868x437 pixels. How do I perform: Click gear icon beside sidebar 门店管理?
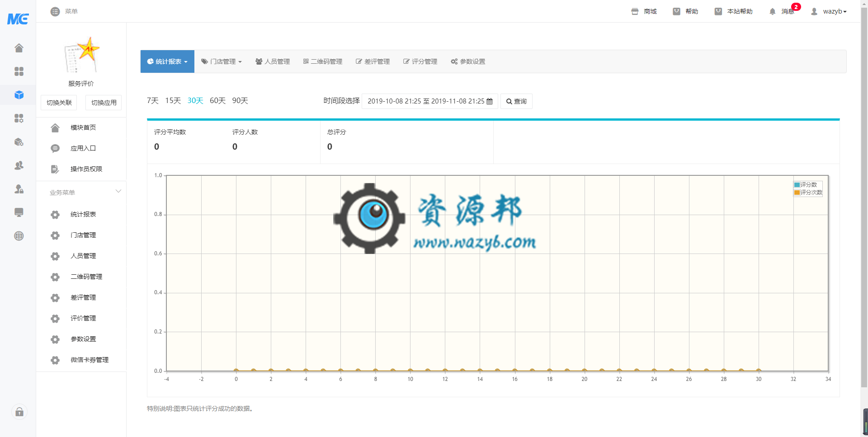click(55, 235)
